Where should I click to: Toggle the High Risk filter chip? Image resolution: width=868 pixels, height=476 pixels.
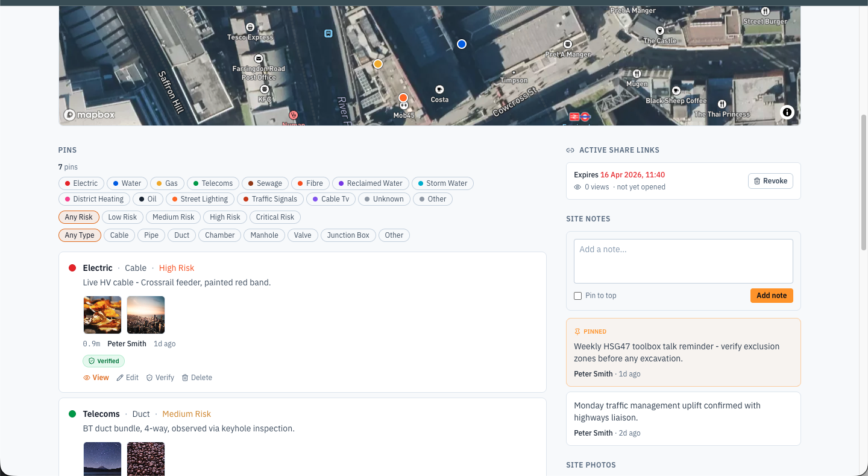coord(225,217)
